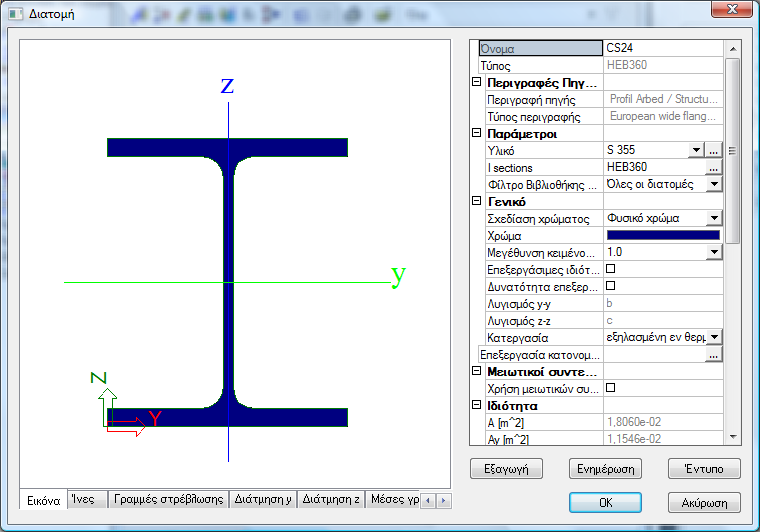Tick the Δυνατότητα επεξερ... checkbox
The height and width of the screenshot is (532, 760).
pyautogui.click(x=611, y=286)
